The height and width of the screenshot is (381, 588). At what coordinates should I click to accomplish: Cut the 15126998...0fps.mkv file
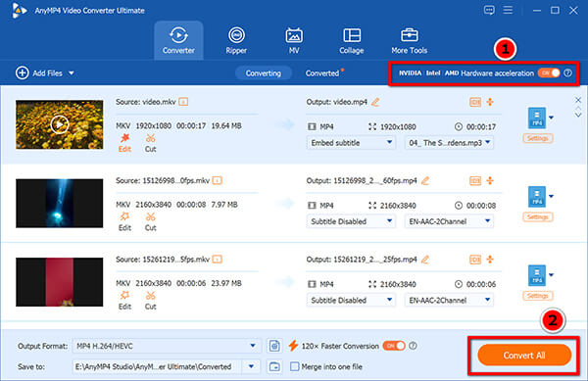[150, 221]
